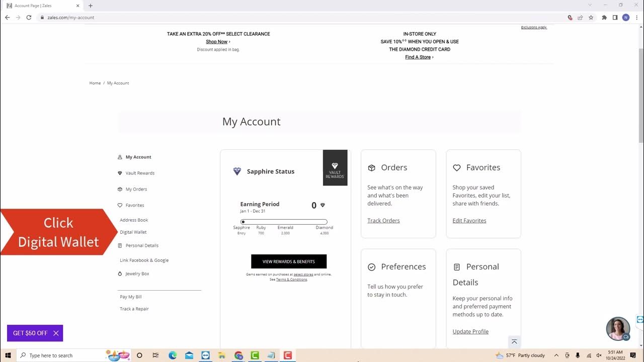
Task: Click back-to-top arrow button
Action: [x=514, y=341]
